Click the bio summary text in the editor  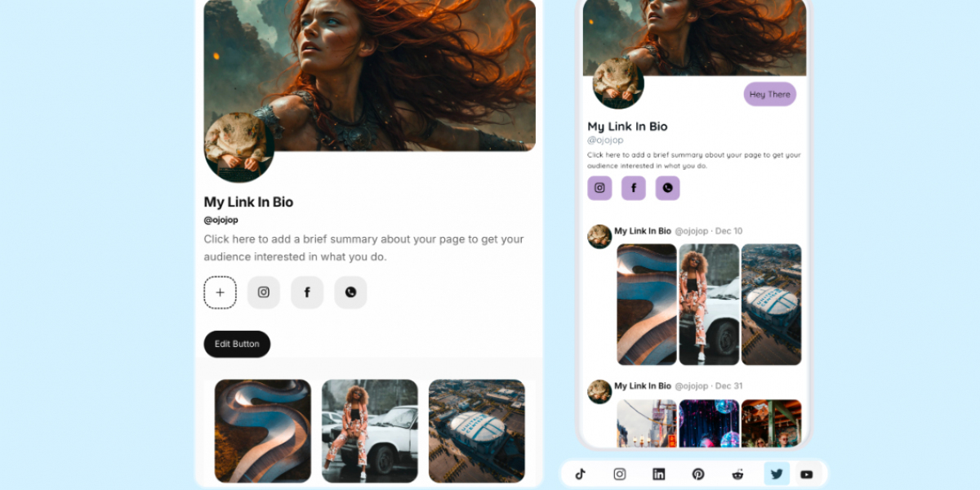tap(363, 248)
